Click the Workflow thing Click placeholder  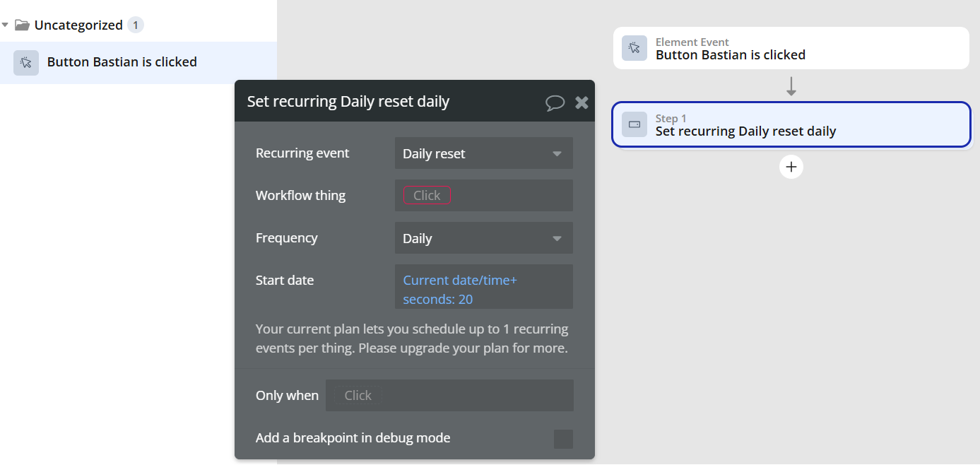point(427,196)
